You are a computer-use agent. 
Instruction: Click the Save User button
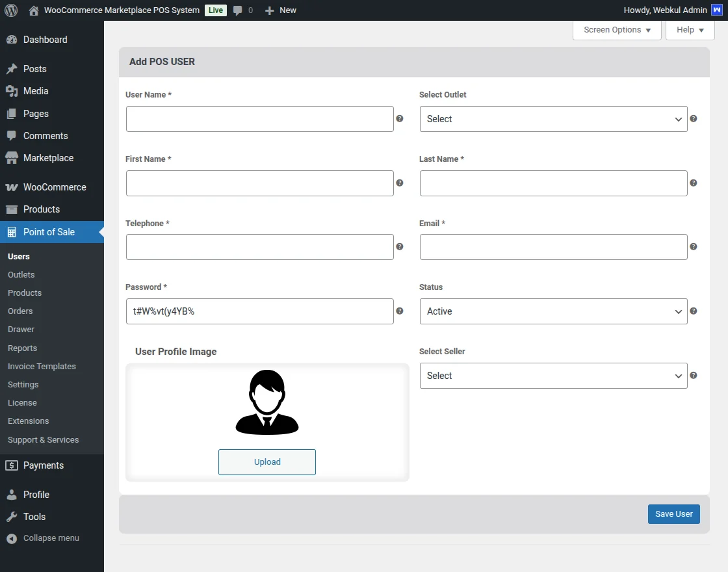point(673,514)
